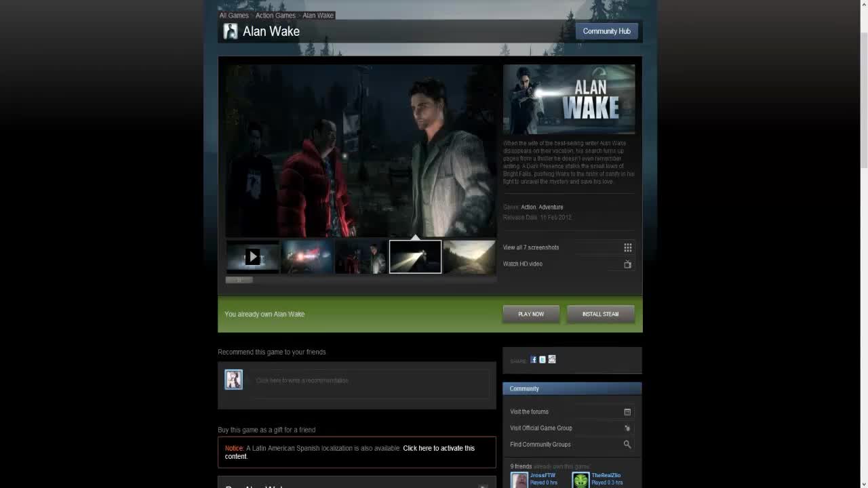Visit Official Game Group link
Viewport: 868px width, 488px height.
[x=541, y=428]
